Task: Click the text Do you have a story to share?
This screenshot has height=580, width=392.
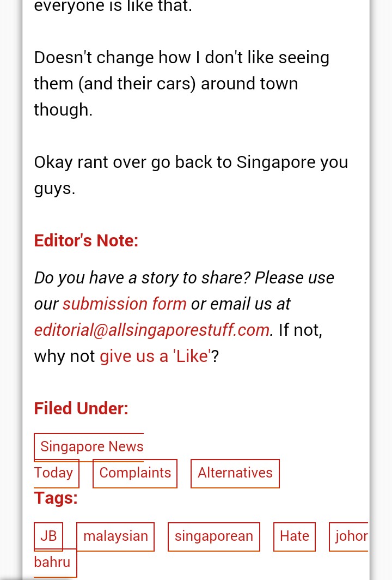Action: [142, 278]
